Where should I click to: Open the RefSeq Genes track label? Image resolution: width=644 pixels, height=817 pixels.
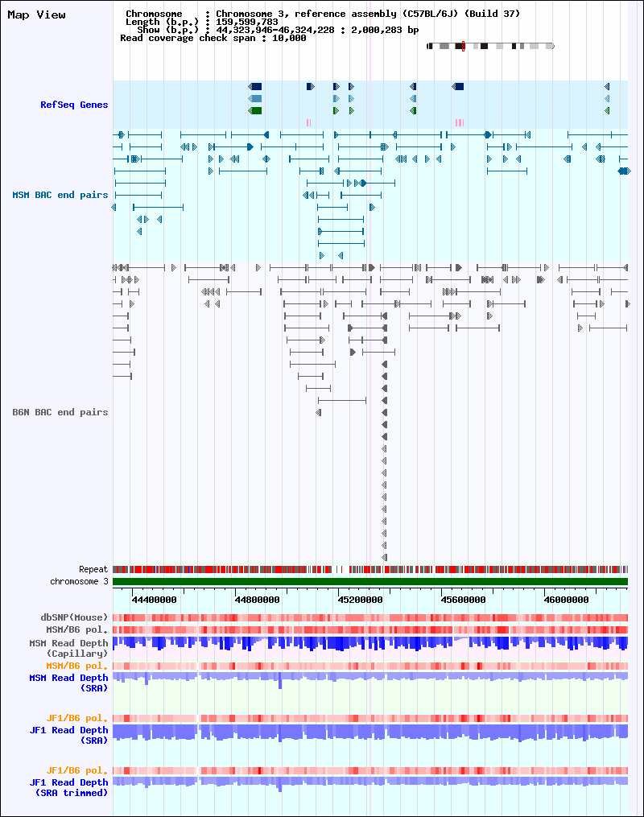[x=74, y=105]
